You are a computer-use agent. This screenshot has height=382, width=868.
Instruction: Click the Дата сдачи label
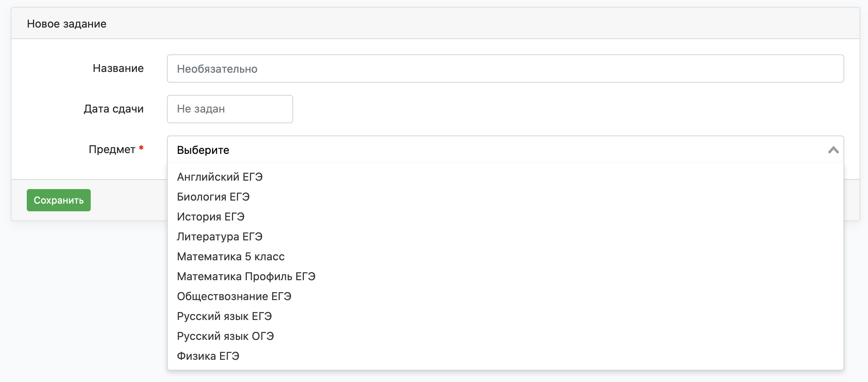click(114, 109)
